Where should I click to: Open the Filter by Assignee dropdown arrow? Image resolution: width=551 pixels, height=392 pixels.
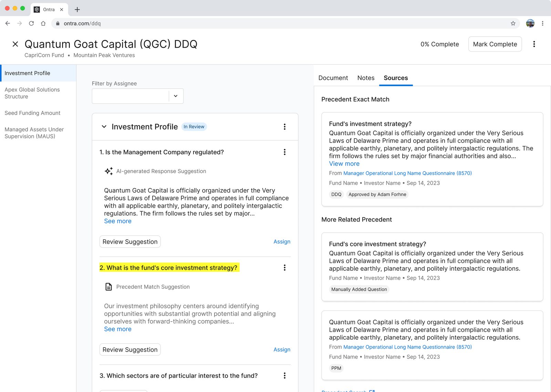(x=176, y=96)
